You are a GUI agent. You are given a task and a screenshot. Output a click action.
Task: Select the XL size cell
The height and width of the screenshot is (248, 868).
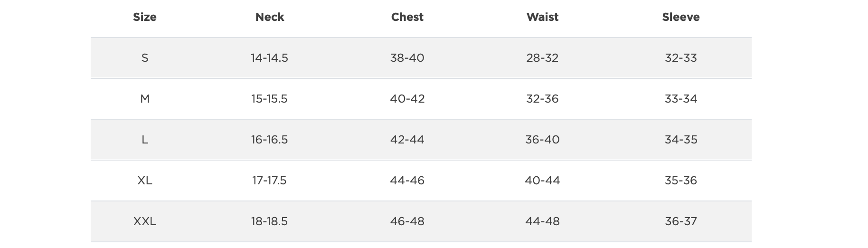point(145,181)
